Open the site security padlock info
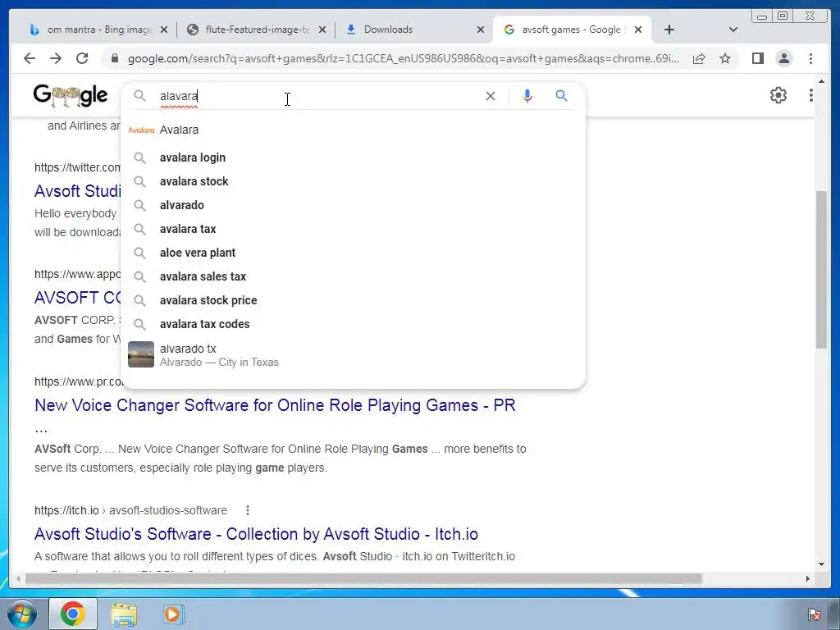The width and height of the screenshot is (840, 630). (x=114, y=58)
